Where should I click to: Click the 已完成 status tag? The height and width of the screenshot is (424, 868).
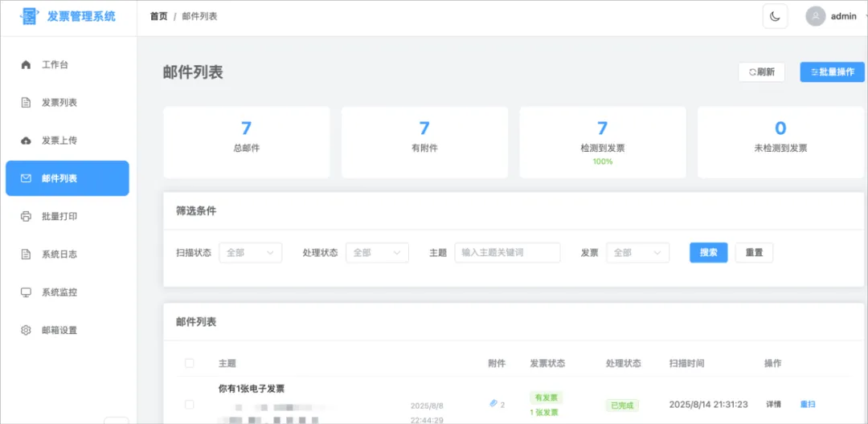coord(621,406)
